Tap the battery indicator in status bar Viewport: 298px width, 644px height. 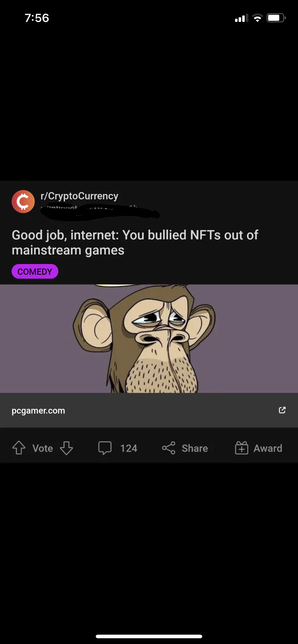[x=276, y=18]
